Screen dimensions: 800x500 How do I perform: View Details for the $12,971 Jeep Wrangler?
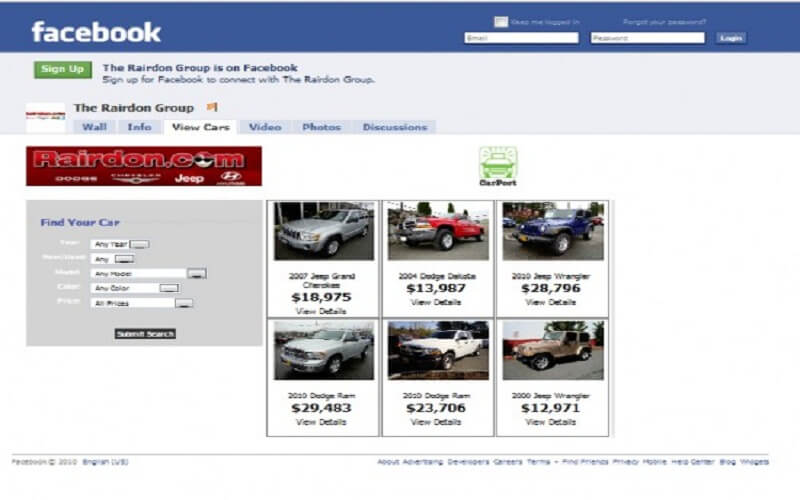click(551, 422)
